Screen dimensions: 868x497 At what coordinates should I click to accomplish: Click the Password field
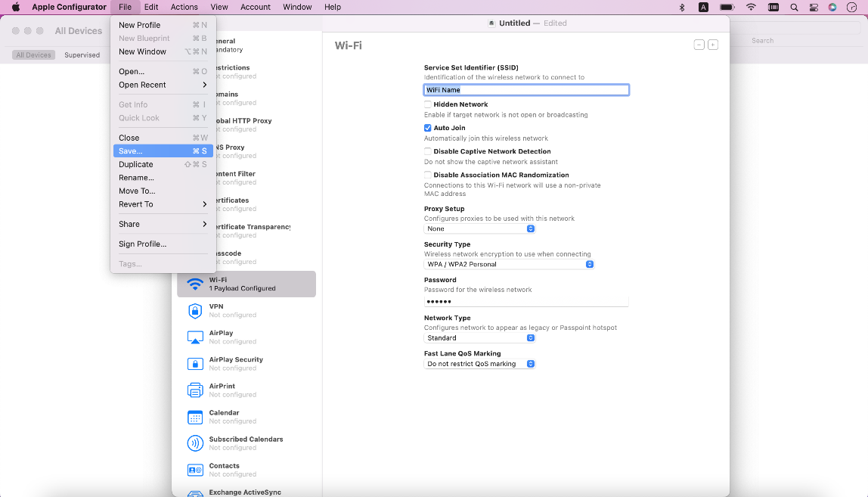pos(526,301)
